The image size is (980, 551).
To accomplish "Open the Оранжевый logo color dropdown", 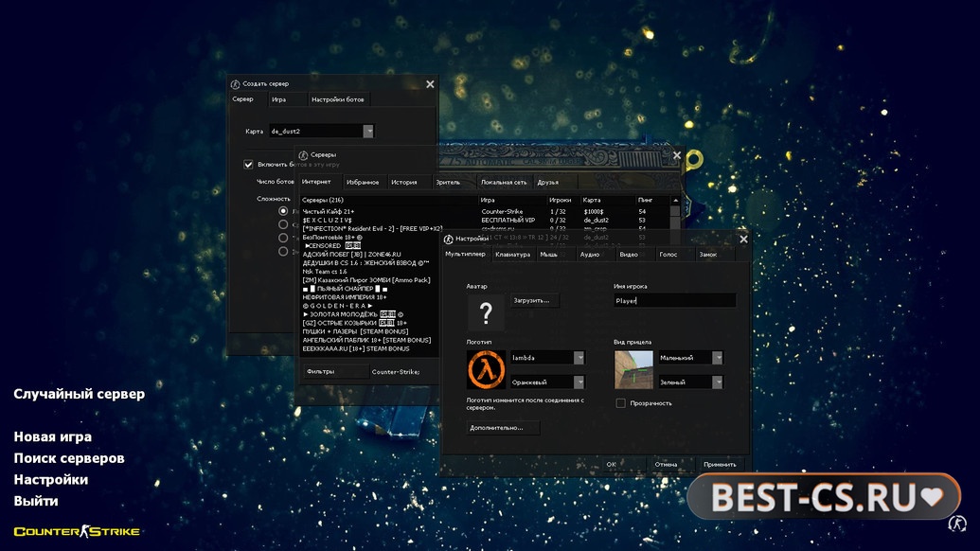I will point(579,382).
